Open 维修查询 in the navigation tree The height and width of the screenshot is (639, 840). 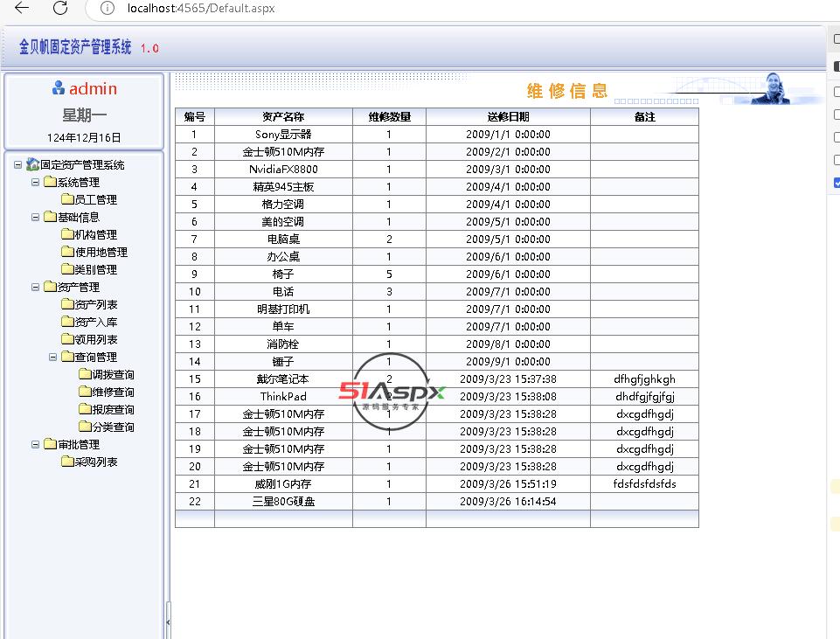click(113, 392)
